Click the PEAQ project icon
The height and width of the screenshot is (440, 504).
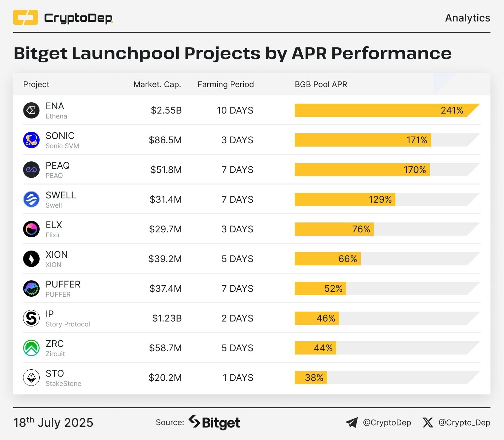[31, 170]
